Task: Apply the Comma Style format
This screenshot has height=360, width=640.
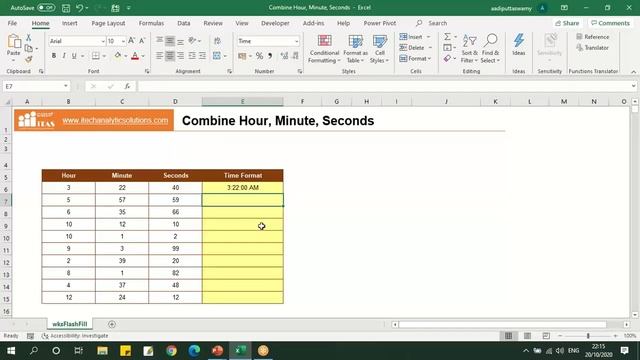Action: (270, 56)
